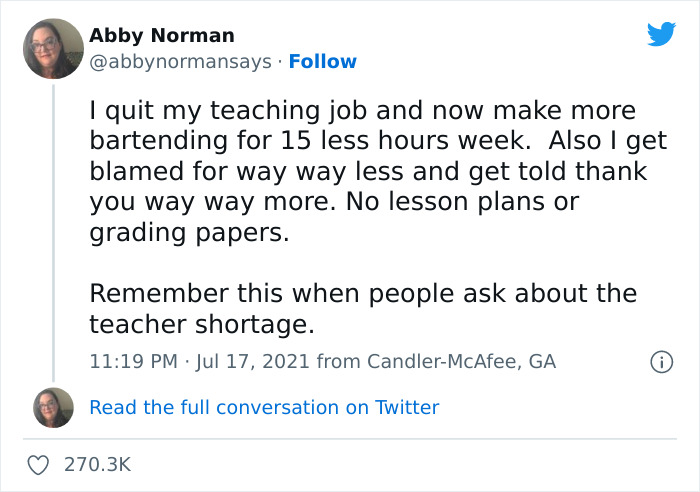
Task: Open Abby Norman's large profile picture
Action: click(x=52, y=48)
